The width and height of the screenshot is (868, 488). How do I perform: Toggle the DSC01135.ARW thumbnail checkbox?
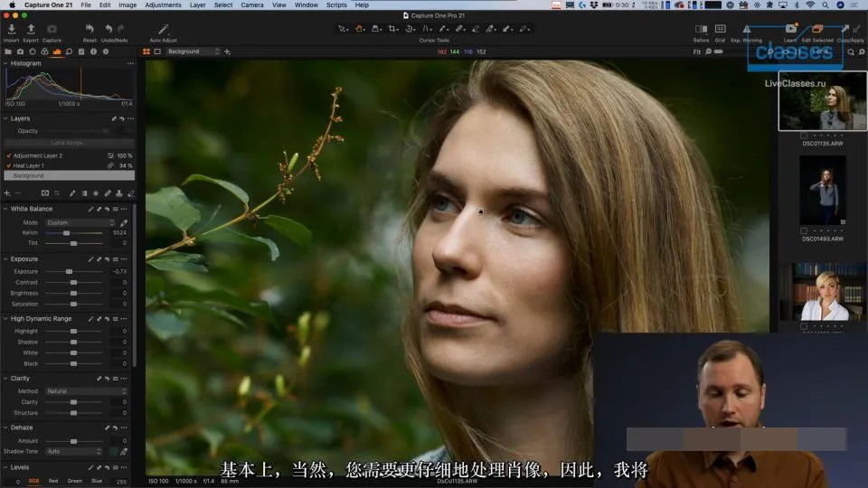coord(803,136)
